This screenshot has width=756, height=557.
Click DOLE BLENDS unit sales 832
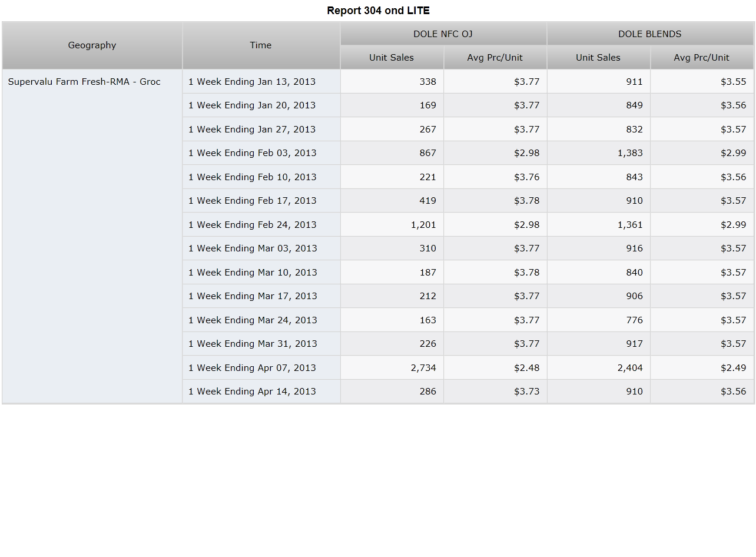[599, 130]
